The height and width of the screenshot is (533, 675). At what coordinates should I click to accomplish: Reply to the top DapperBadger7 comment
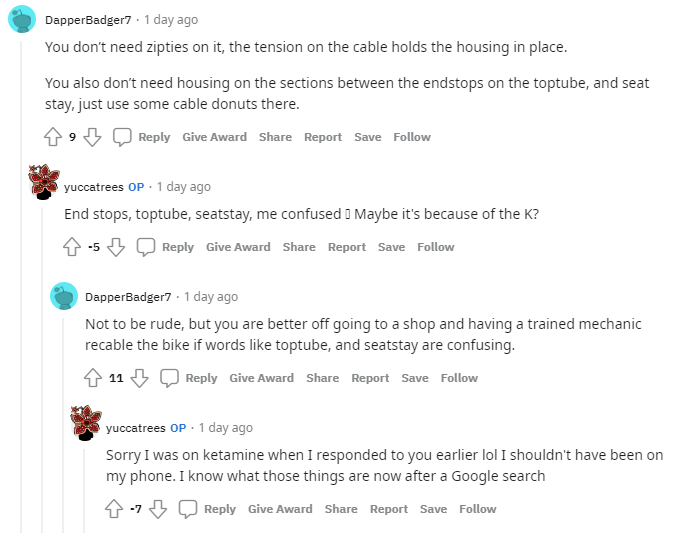coord(143,137)
